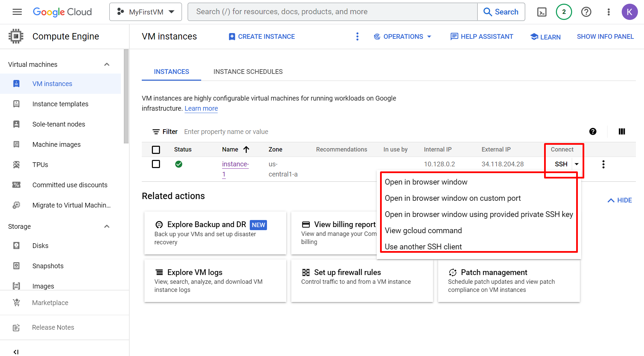644x356 pixels.
Task: Open the View billing report card
Action: pyautogui.click(x=334, y=233)
